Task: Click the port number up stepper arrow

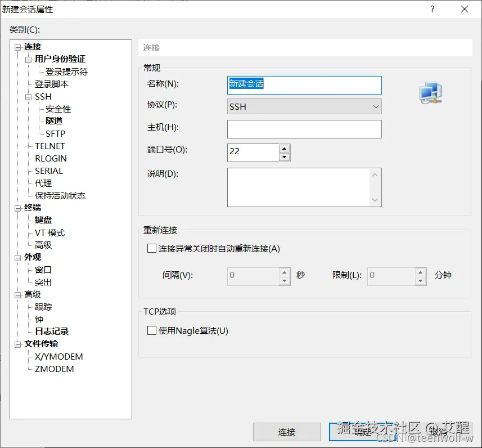Action: click(284, 149)
